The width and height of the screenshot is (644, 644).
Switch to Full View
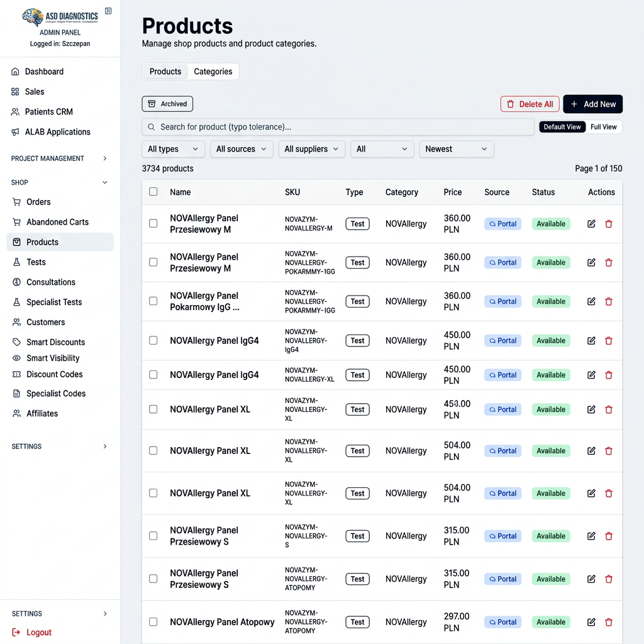tap(603, 127)
